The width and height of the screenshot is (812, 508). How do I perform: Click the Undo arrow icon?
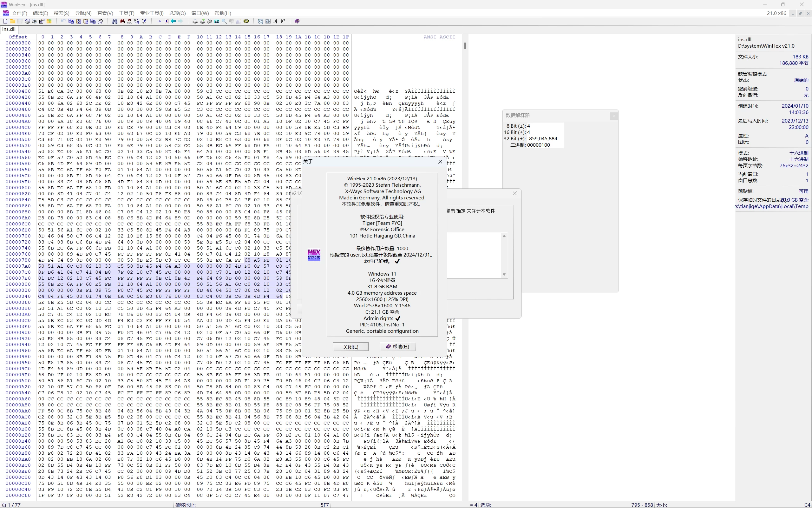pos(63,21)
